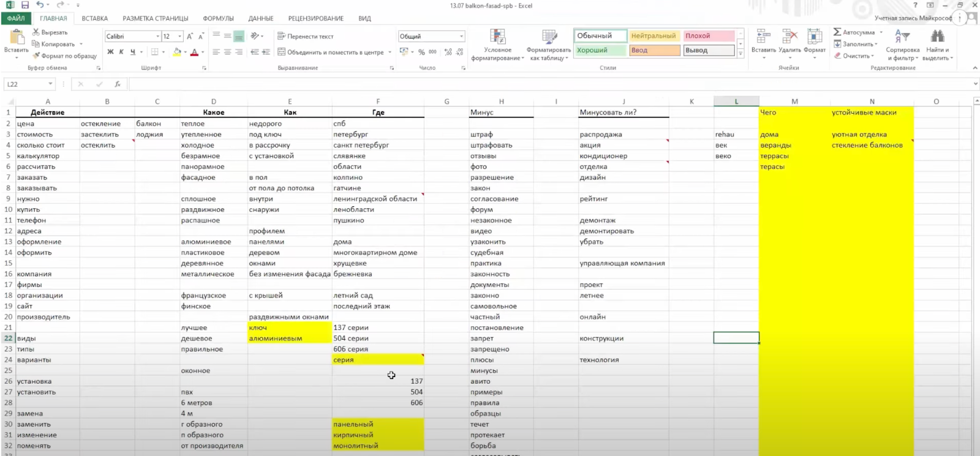Apply the Хороший cell style

[x=600, y=50]
